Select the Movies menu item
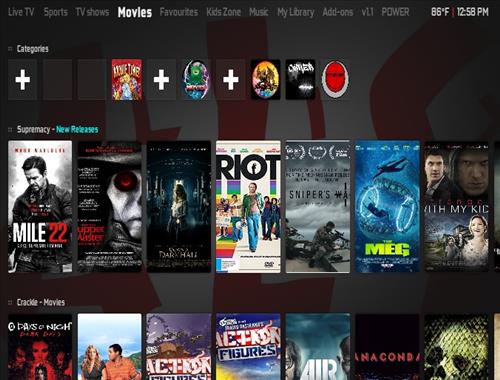Image resolution: width=500 pixels, height=380 pixels. coord(135,12)
